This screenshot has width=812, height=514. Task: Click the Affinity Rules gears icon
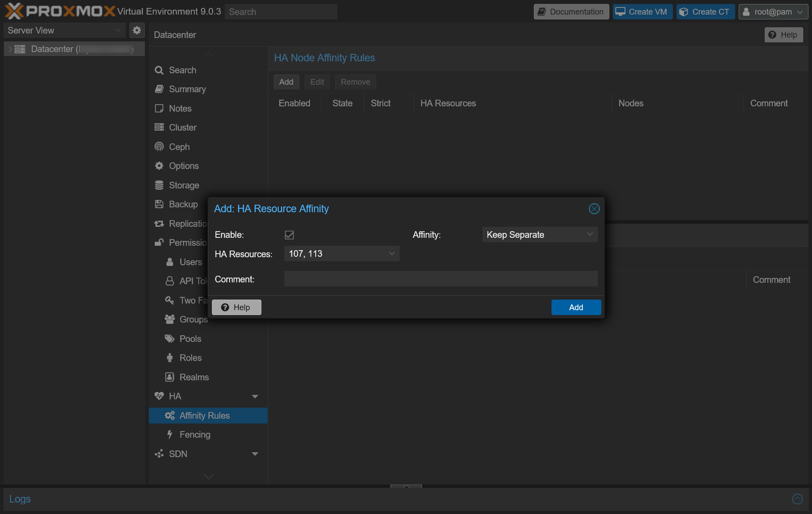(170, 416)
